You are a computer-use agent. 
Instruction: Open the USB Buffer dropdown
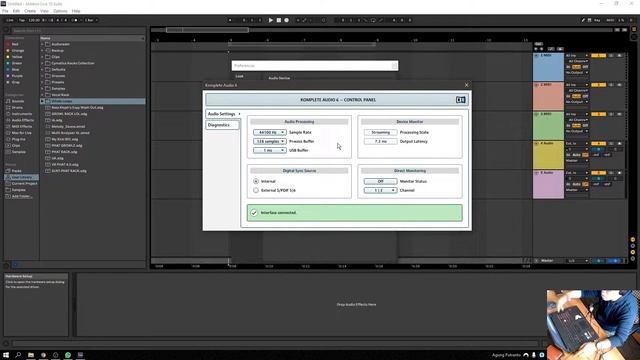(x=269, y=150)
